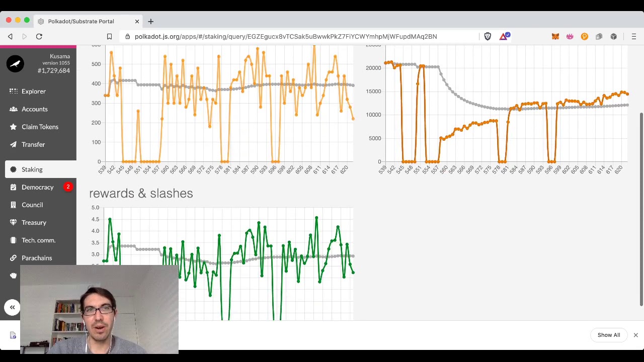The height and width of the screenshot is (362, 644).
Task: Click the browser Forward arrow
Action: [24, 36]
